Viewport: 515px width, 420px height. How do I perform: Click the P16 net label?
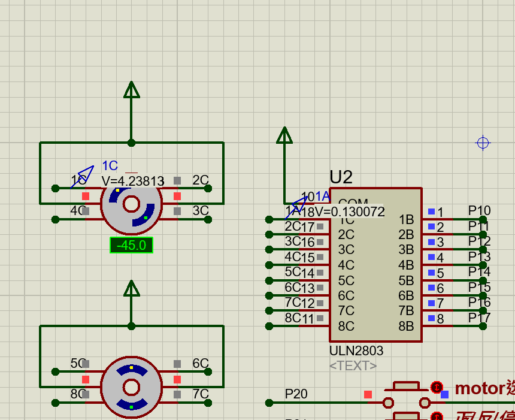pos(480,303)
